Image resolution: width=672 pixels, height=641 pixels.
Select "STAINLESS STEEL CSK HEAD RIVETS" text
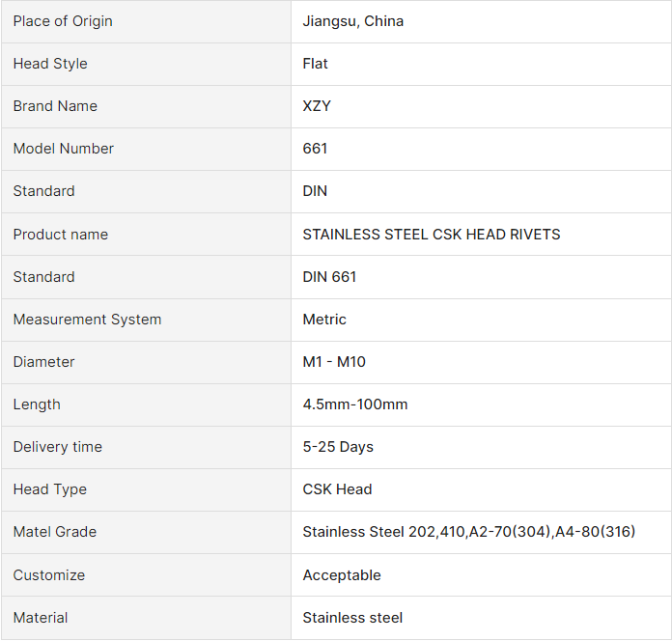[432, 235]
